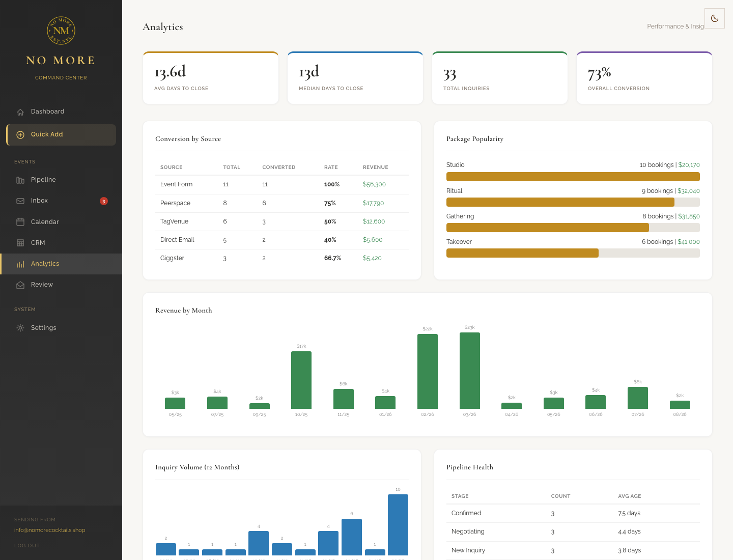733x560 pixels.
Task: Click the 07/26 revenue bar
Action: [x=638, y=398]
